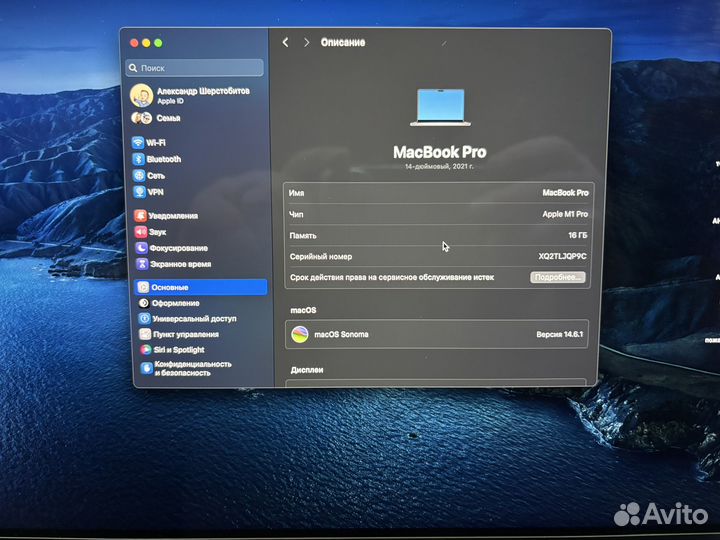Select Основные in the sidebar
This screenshot has width=720, height=540.
[201, 287]
